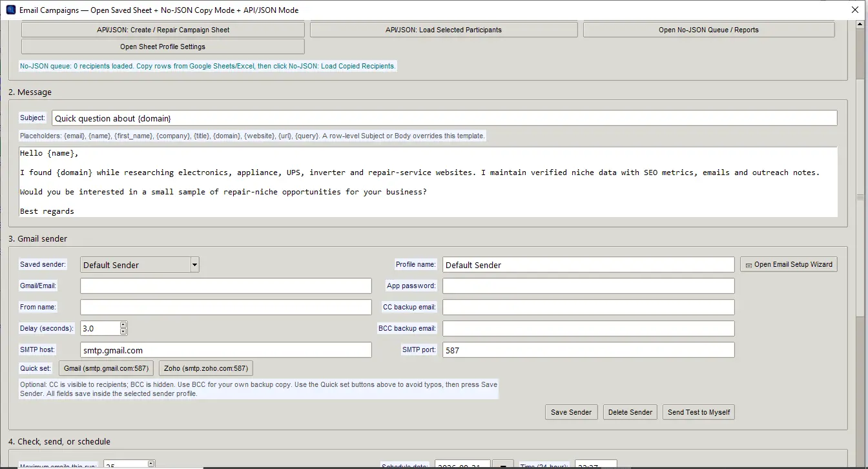
Task: Click the No-JSON queue status message
Action: 207,66
